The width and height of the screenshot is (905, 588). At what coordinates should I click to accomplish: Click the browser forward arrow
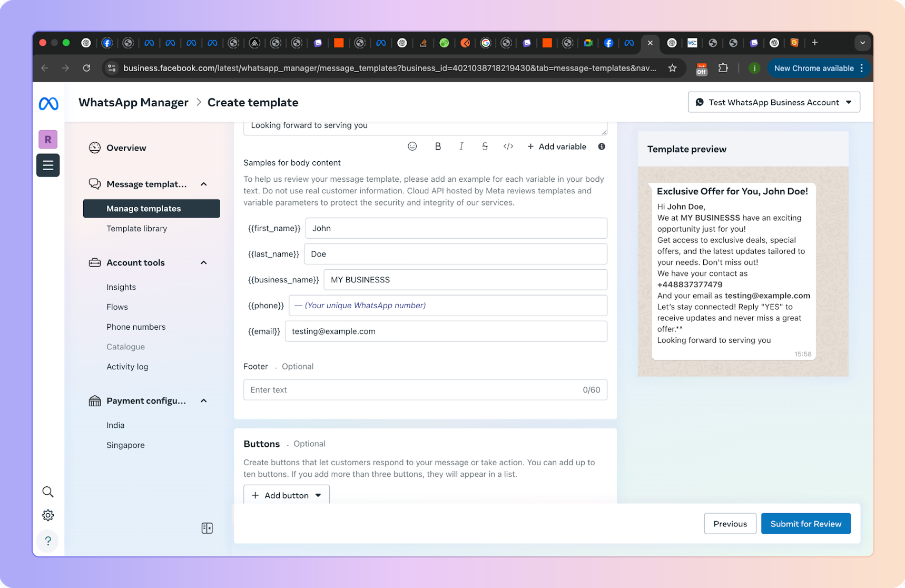click(65, 68)
